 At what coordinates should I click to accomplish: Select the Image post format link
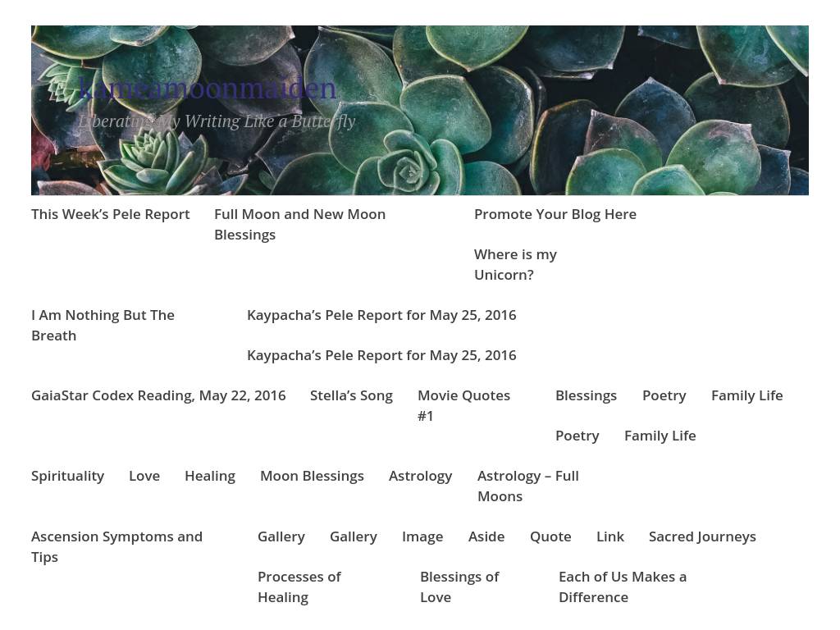[x=422, y=536]
